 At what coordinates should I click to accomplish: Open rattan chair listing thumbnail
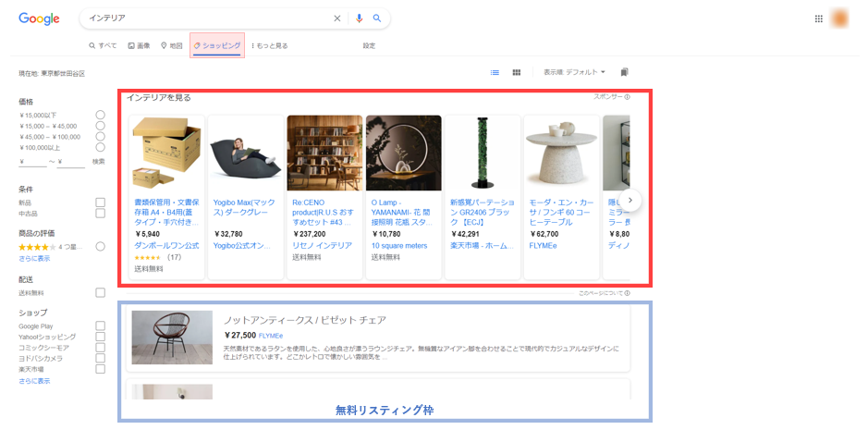(172, 338)
